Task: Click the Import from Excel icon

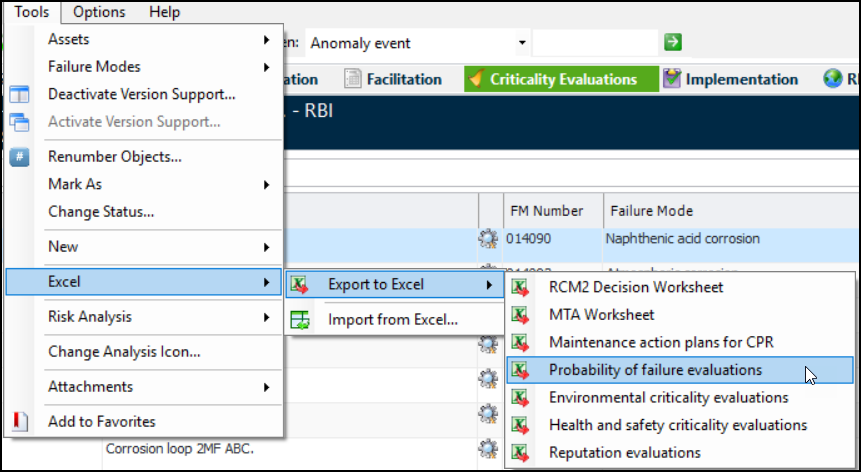Action: pos(299,320)
